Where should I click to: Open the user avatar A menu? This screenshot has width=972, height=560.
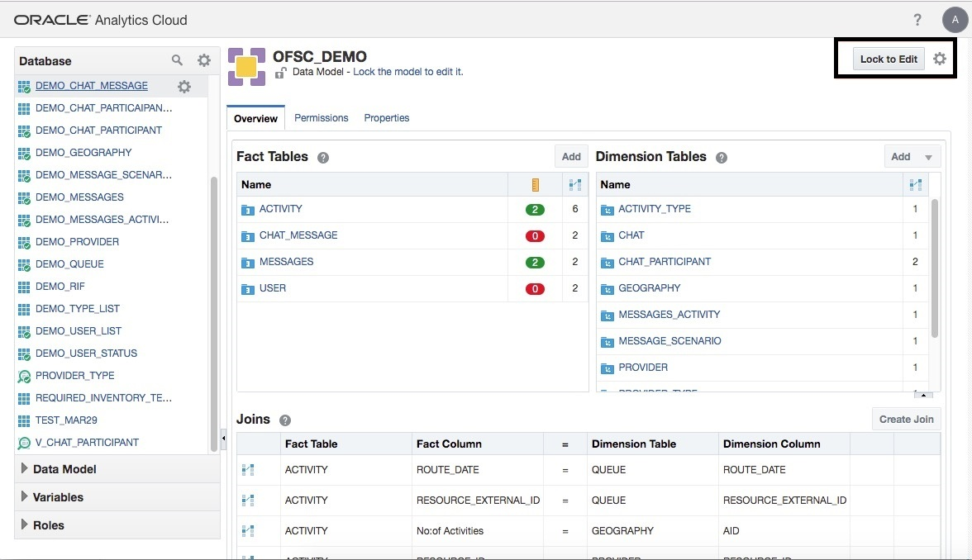(x=955, y=20)
